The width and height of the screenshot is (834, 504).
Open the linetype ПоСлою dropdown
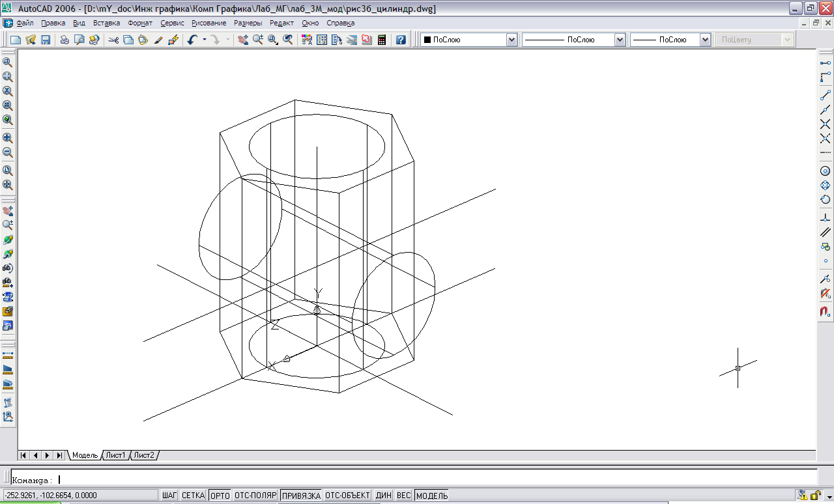coord(574,40)
